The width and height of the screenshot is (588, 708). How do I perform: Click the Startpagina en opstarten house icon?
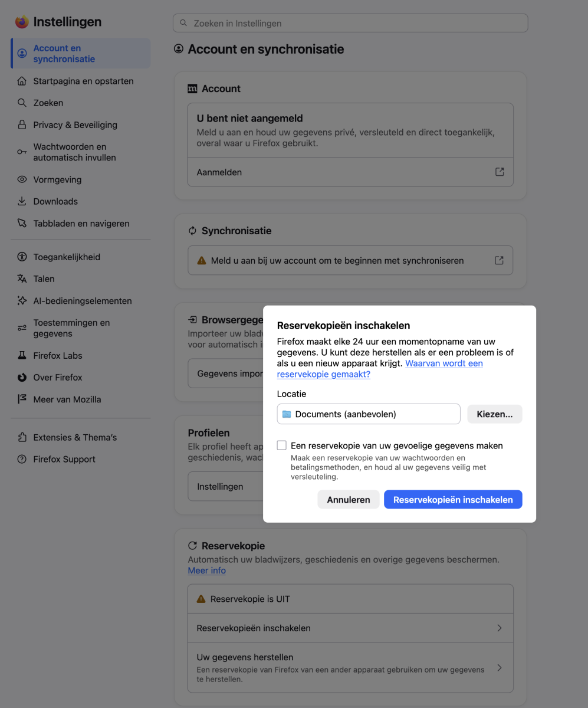coord(22,81)
